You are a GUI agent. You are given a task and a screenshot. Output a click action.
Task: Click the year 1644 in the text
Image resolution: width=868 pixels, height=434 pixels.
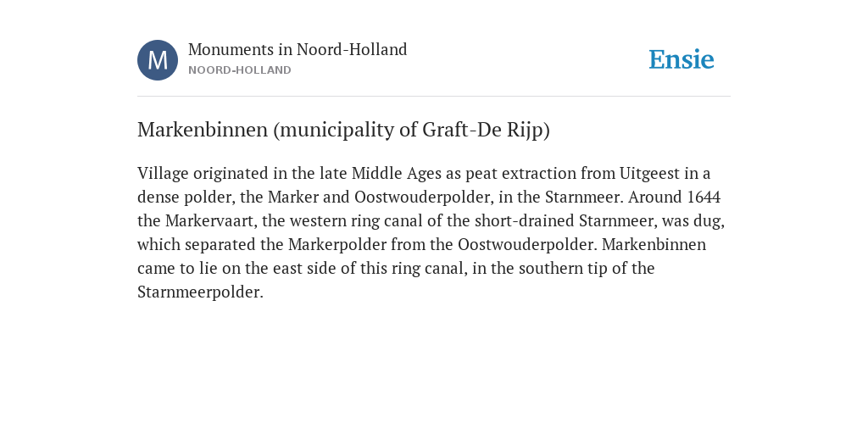704,197
